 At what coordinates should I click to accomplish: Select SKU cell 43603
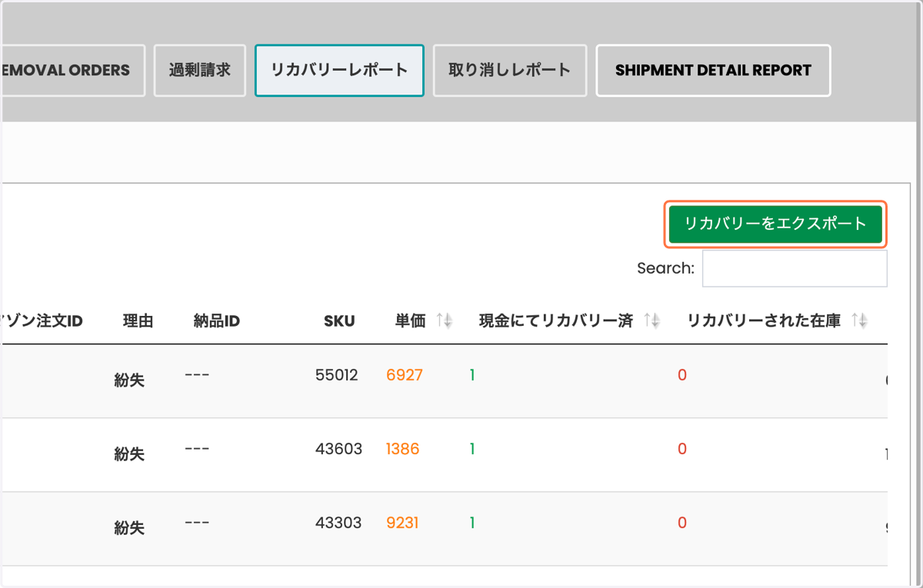pos(338,449)
